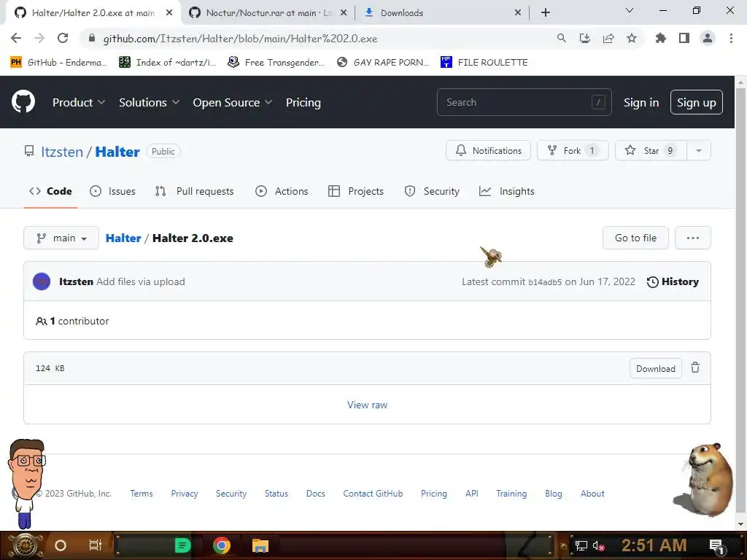Open the Star lists dropdown arrow

click(x=699, y=150)
